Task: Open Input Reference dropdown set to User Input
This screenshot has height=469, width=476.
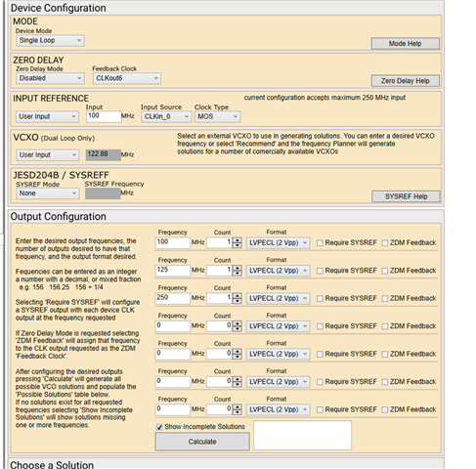Action: coord(47,116)
